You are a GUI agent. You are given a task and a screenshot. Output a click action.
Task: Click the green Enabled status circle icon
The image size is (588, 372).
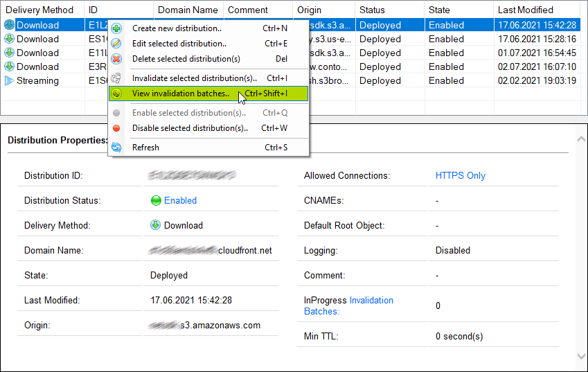tap(156, 201)
